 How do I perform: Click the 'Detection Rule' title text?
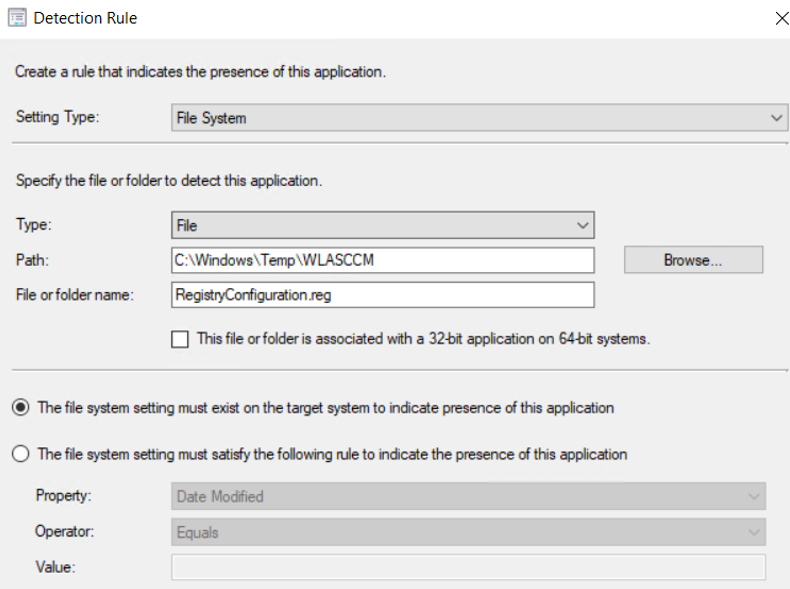(x=85, y=18)
